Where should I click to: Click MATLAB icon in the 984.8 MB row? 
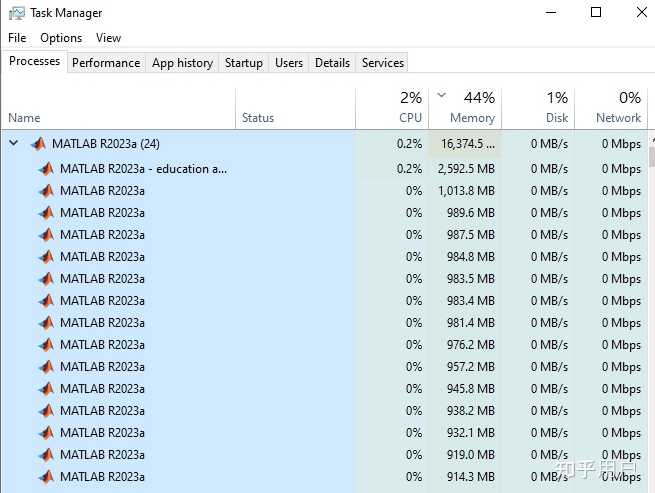[x=46, y=257]
